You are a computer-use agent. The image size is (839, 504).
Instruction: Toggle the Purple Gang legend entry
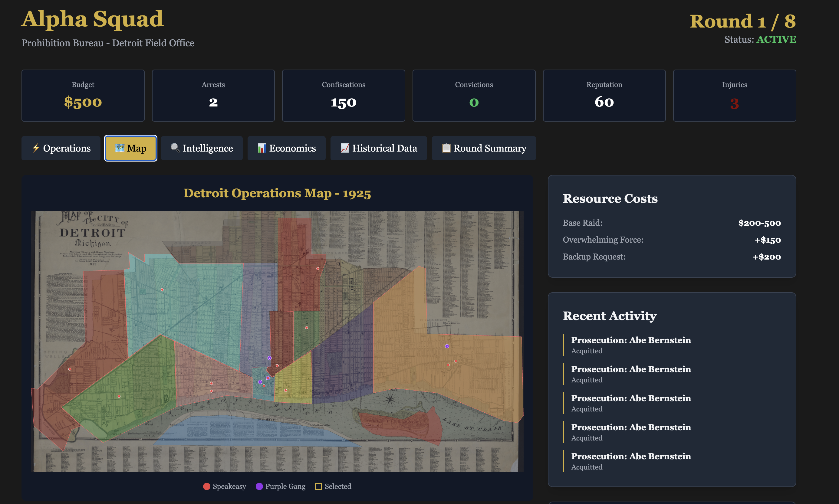[281, 486]
